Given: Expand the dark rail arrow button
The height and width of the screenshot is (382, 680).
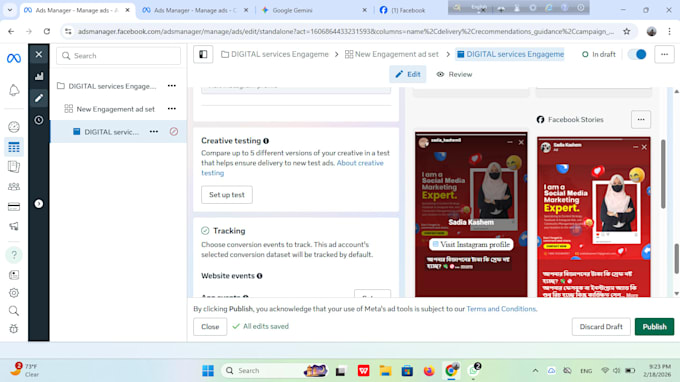Looking at the screenshot, I should (39, 203).
